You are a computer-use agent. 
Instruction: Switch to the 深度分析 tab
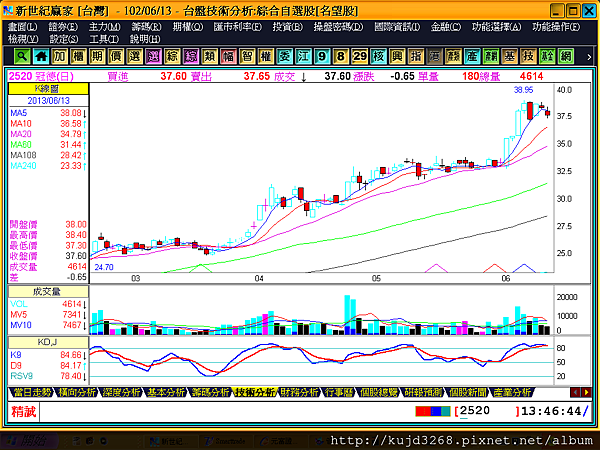click(x=121, y=392)
